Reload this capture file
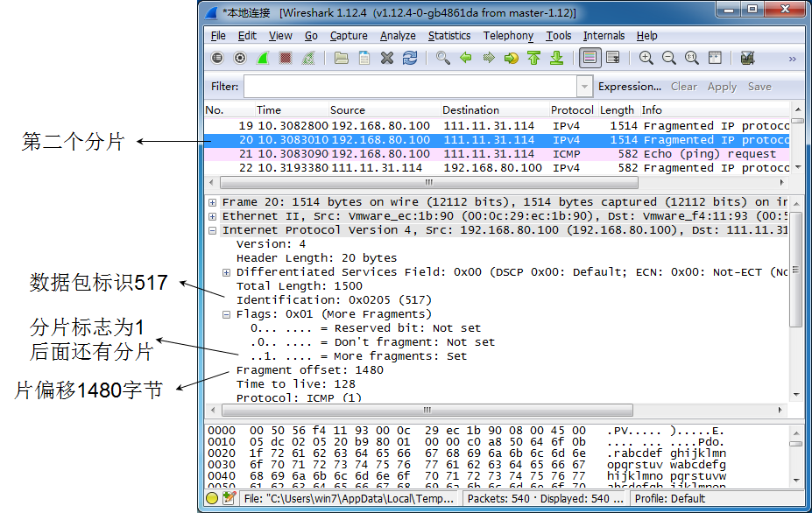Screen dimensions: 812x513 [x=410, y=58]
